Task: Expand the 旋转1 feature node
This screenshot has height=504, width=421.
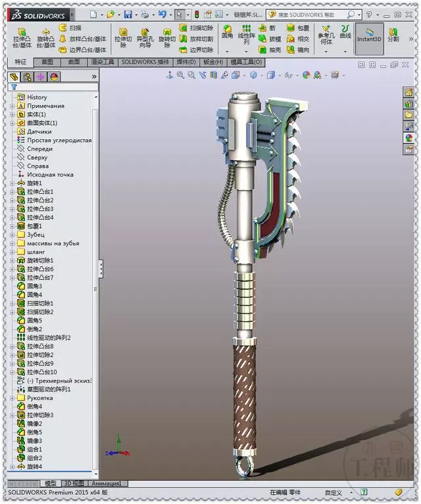Action: pyautogui.click(x=12, y=183)
